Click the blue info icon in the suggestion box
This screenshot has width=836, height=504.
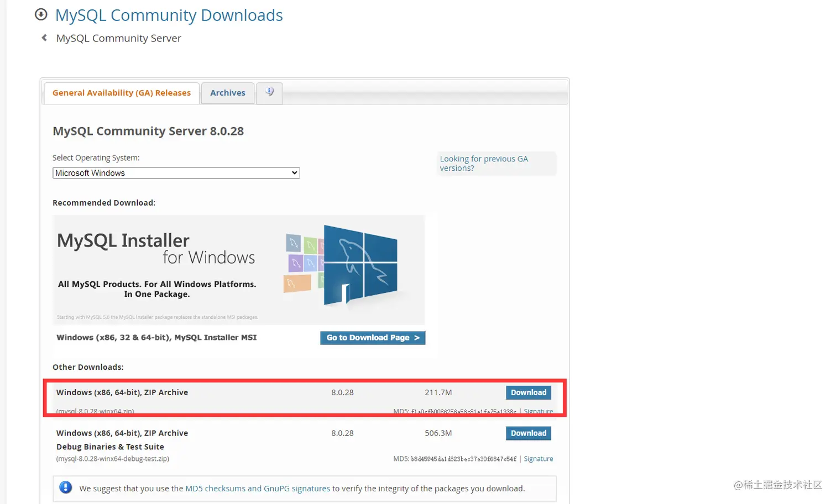point(66,487)
